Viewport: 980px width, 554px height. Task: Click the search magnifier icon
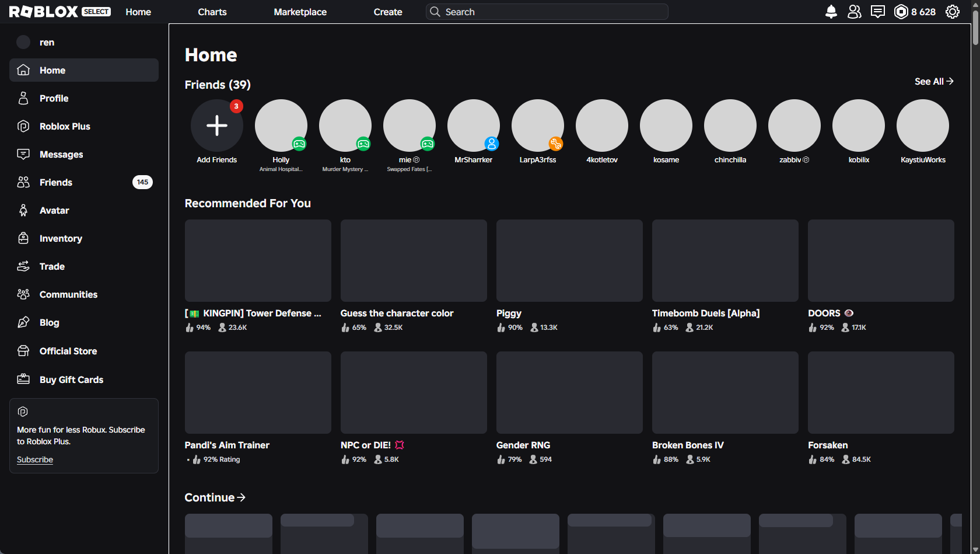coord(435,12)
